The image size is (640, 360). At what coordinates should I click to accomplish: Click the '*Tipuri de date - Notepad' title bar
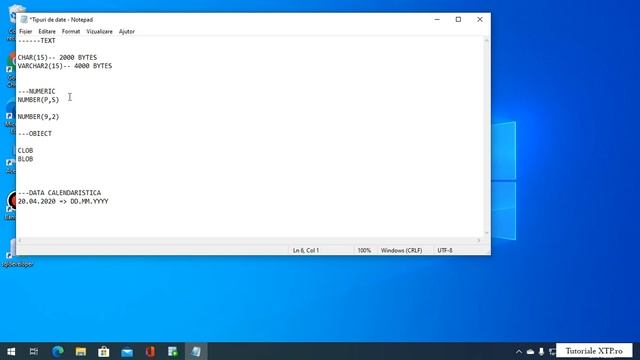coord(61,20)
